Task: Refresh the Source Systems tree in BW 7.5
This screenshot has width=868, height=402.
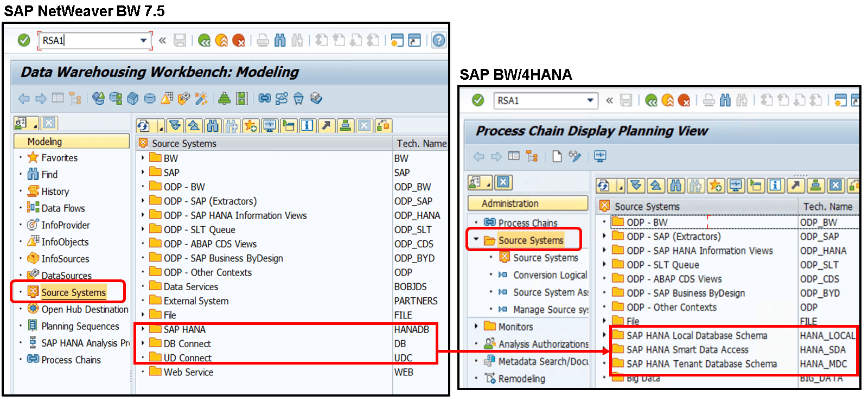Action: 144,126
